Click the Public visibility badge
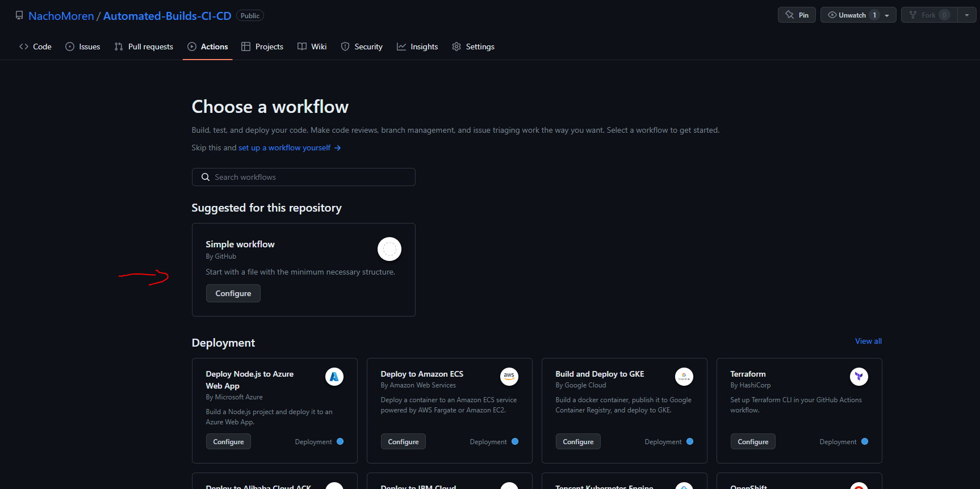The height and width of the screenshot is (489, 980). [x=250, y=16]
